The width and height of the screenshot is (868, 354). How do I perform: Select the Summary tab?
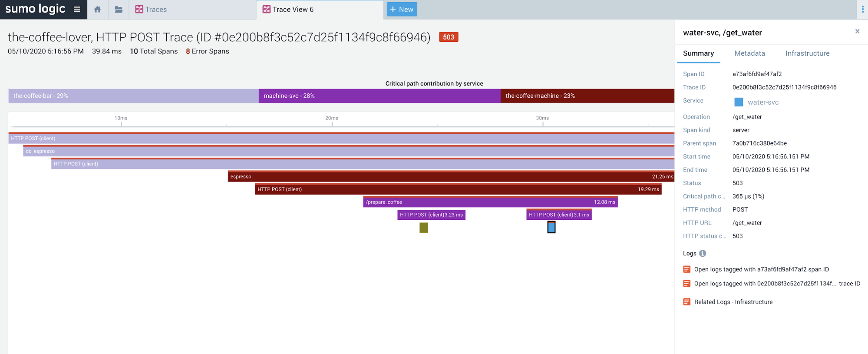click(698, 53)
